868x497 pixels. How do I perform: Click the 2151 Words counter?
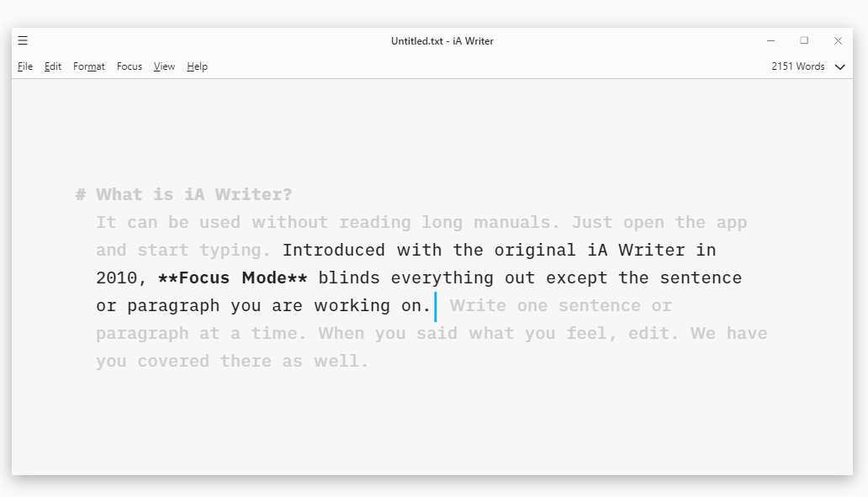tap(798, 66)
